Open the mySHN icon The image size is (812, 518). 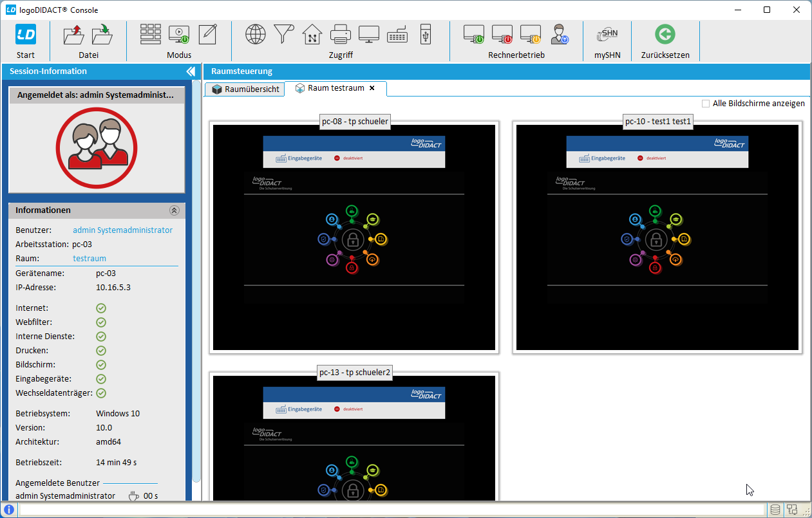(x=607, y=34)
